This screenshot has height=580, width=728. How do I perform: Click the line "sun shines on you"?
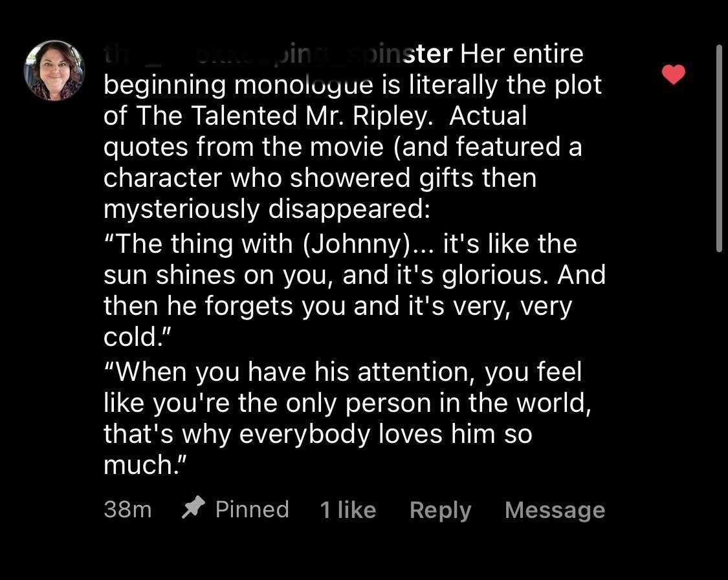(354, 275)
